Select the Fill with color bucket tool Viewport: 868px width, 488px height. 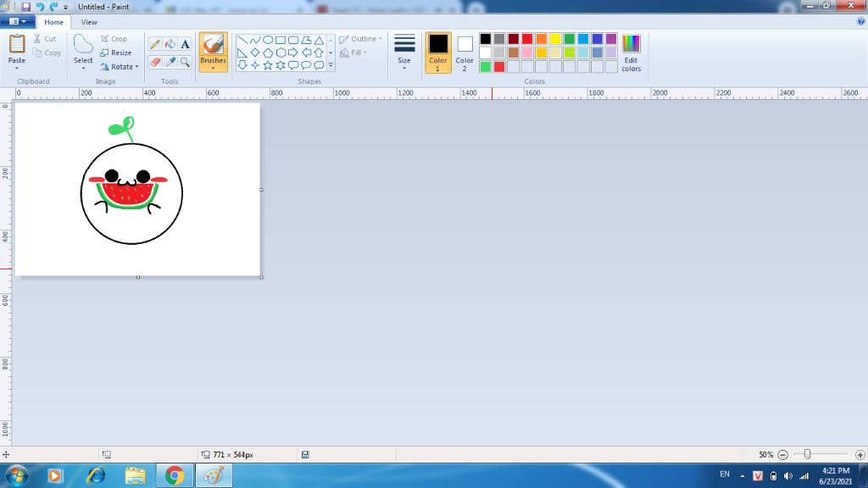click(170, 44)
